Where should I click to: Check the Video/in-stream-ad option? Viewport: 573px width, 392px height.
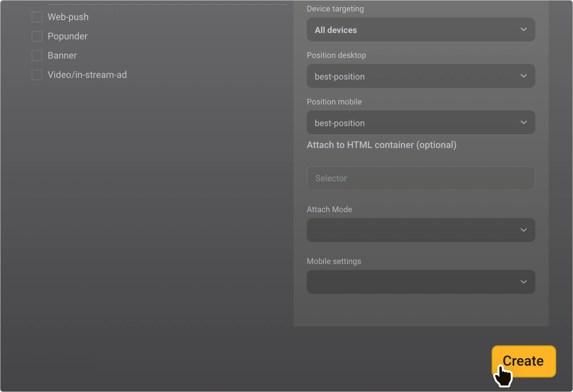point(37,75)
